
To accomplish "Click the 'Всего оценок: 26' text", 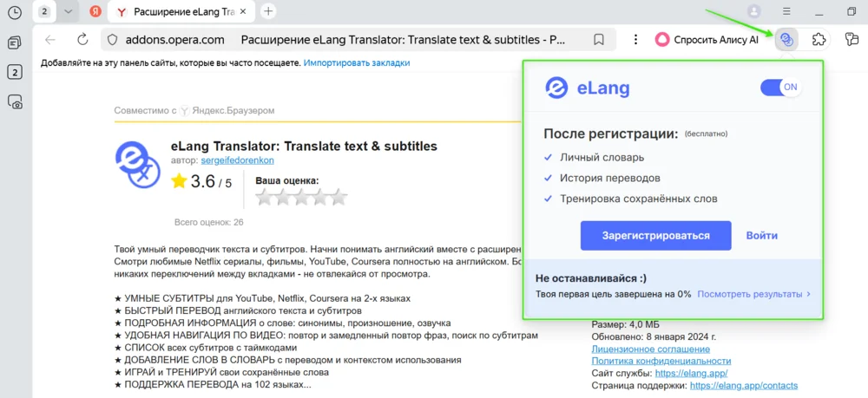I will tap(208, 223).
